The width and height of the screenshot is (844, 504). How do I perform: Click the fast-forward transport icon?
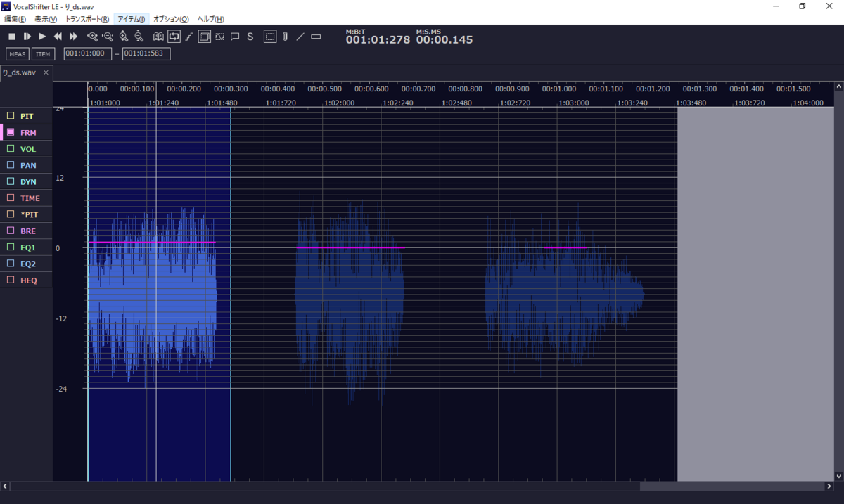pyautogui.click(x=73, y=37)
